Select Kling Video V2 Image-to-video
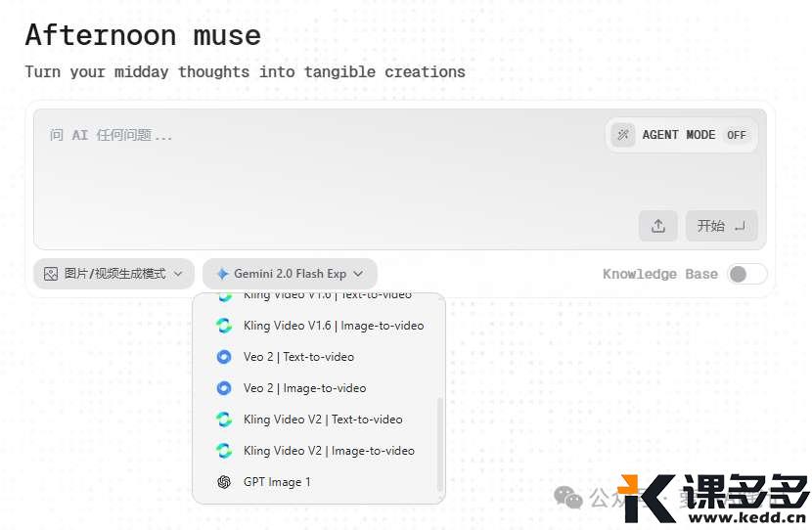Image resolution: width=812 pixels, height=530 pixels. [319, 450]
